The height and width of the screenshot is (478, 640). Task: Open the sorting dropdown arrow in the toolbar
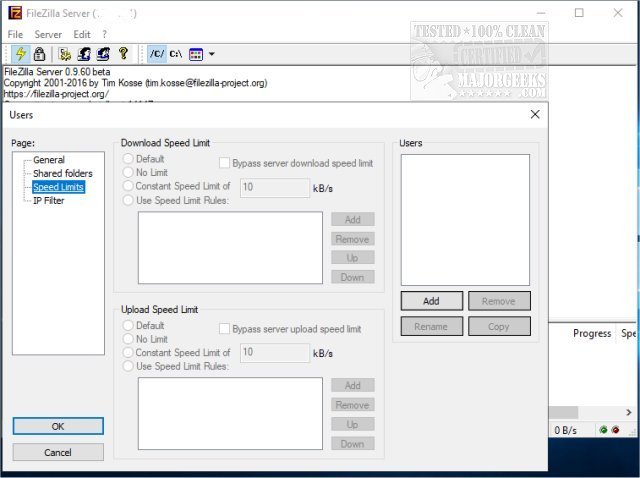point(212,54)
